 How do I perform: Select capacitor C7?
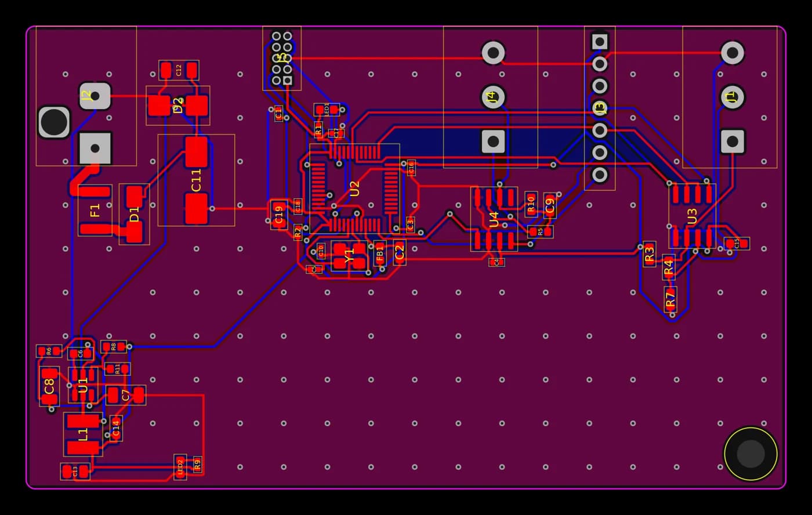[x=126, y=396]
